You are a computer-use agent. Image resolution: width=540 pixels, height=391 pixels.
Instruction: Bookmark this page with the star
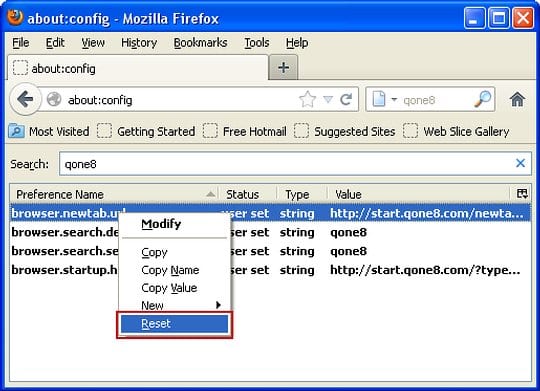tap(307, 100)
